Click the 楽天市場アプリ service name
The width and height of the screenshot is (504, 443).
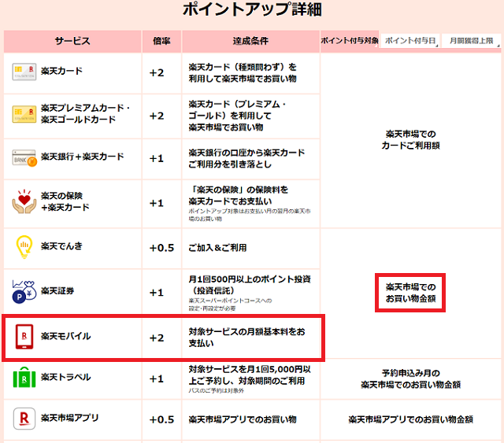(x=70, y=418)
